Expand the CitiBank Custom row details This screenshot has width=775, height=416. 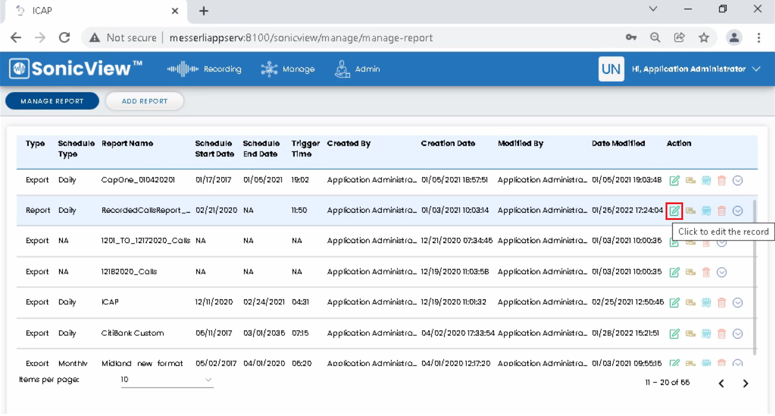click(x=737, y=334)
